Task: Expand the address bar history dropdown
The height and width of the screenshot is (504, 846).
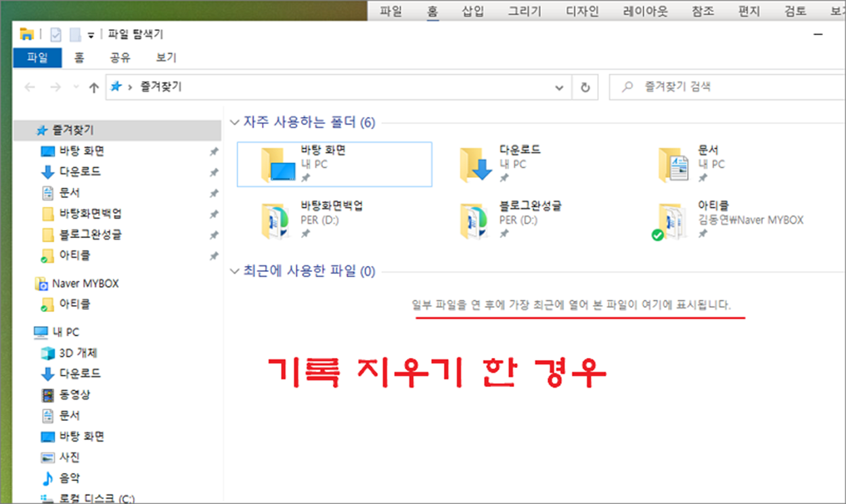Action: [x=559, y=87]
